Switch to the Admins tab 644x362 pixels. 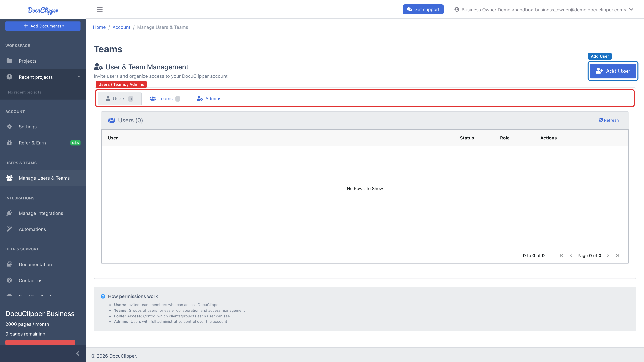click(x=209, y=98)
